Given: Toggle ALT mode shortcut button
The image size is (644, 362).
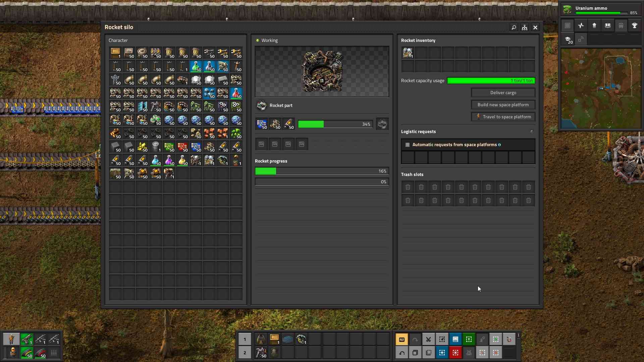Looking at the screenshot, I should coord(401,340).
